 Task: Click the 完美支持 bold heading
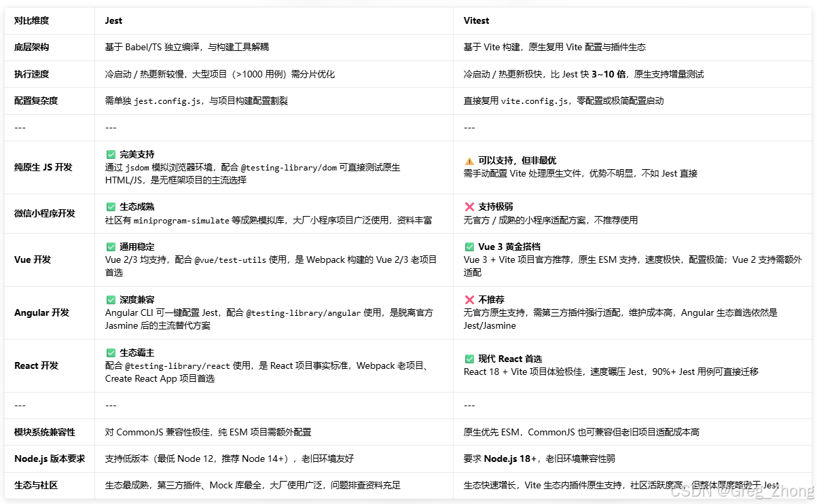[x=137, y=155]
